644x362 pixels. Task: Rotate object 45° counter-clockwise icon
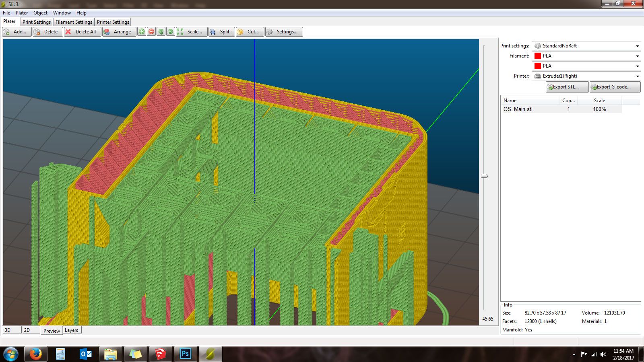[x=161, y=32]
